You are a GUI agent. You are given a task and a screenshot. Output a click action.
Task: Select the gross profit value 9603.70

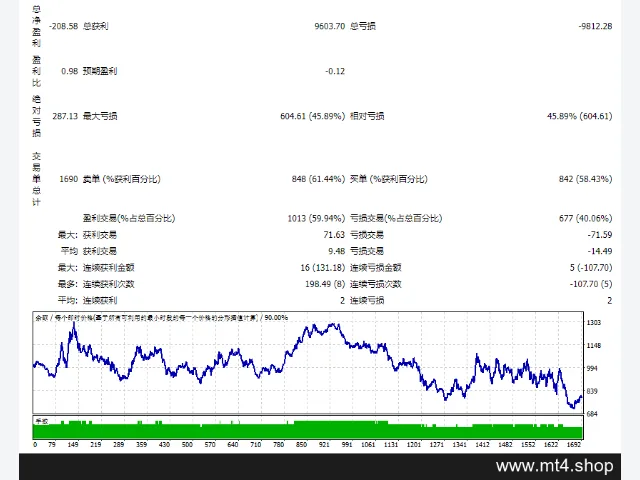(x=329, y=26)
